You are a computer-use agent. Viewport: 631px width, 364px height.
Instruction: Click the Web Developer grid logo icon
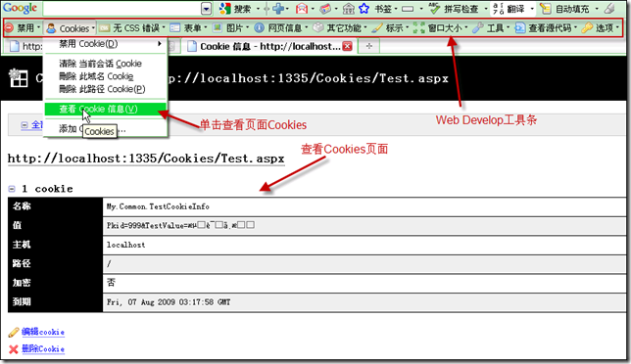tap(19, 78)
